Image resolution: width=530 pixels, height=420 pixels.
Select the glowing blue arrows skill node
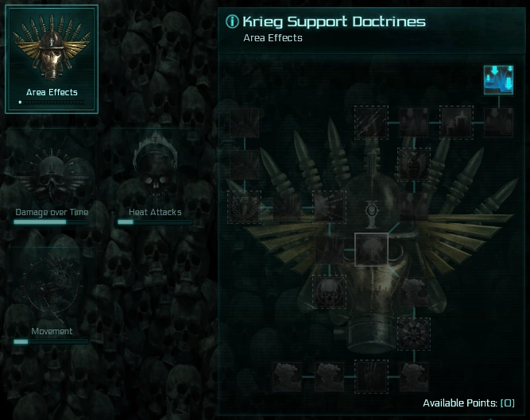pyautogui.click(x=498, y=80)
